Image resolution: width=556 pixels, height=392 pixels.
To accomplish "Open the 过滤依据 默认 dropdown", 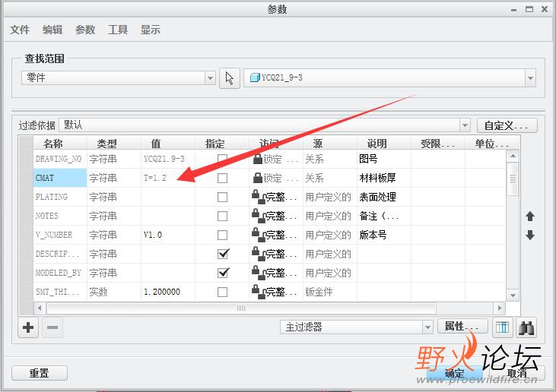I will click(x=465, y=125).
